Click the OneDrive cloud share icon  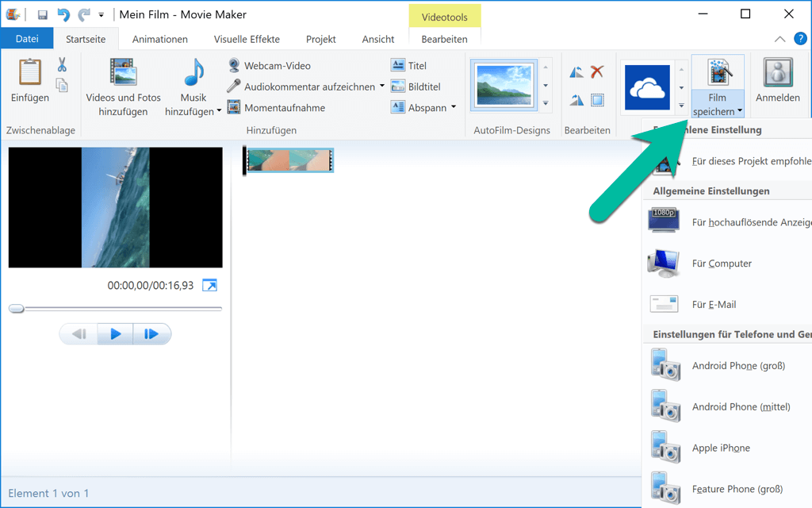pyautogui.click(x=647, y=87)
